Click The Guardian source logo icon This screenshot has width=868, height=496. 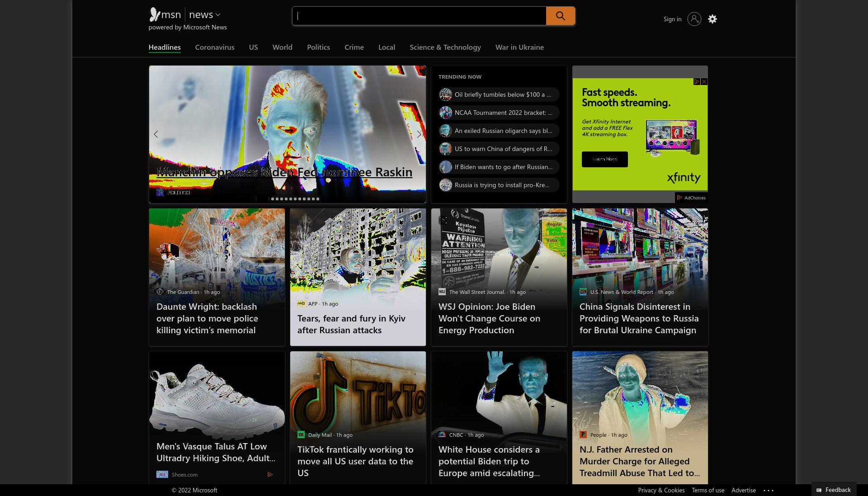160,292
